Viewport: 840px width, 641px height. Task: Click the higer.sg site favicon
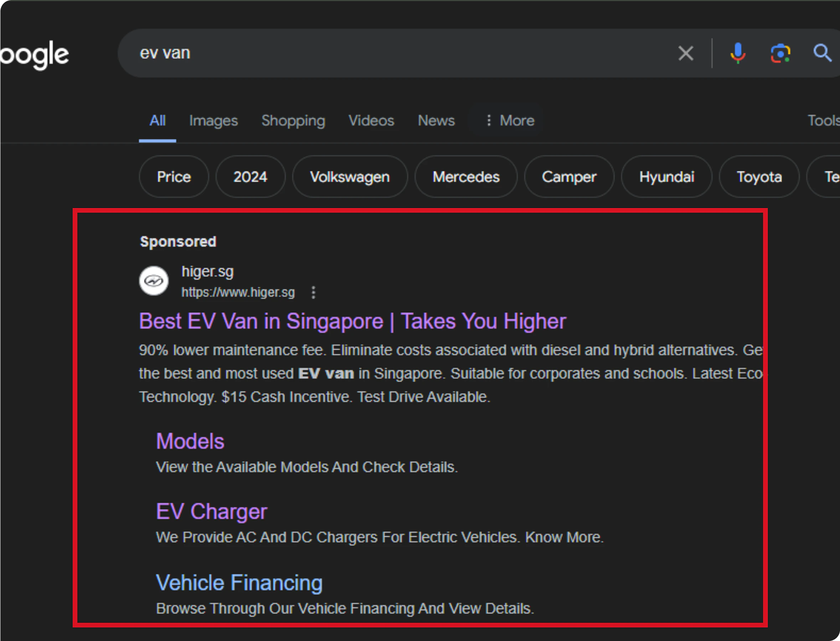tap(154, 281)
